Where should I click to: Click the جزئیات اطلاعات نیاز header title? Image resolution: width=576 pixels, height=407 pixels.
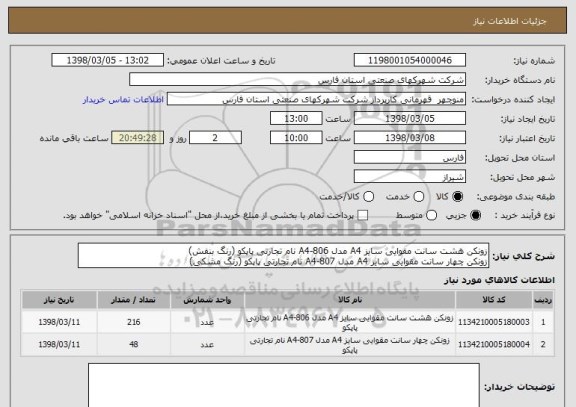(x=510, y=21)
